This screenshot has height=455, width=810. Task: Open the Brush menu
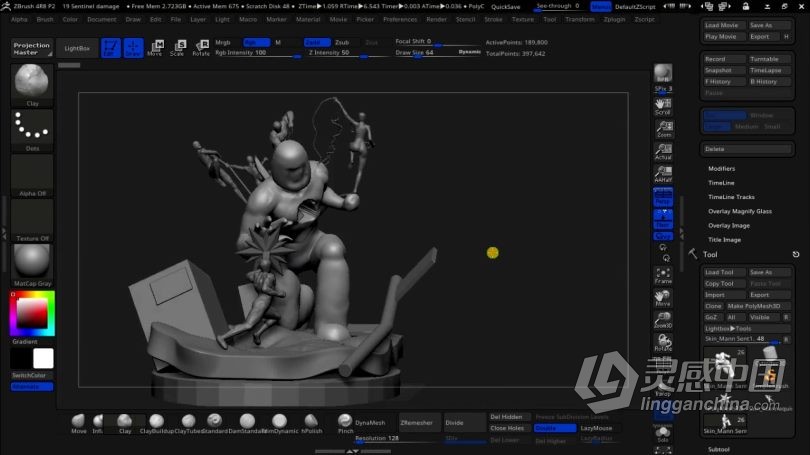coord(45,19)
